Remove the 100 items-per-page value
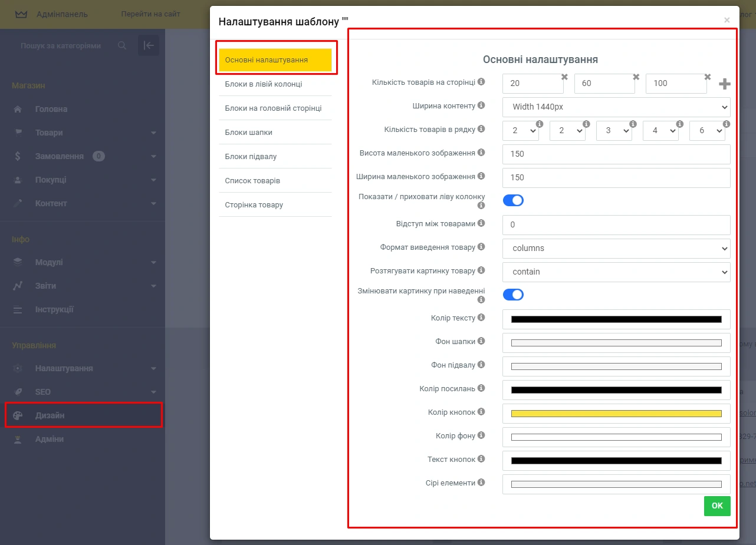Viewport: 756px width, 545px height. point(708,77)
